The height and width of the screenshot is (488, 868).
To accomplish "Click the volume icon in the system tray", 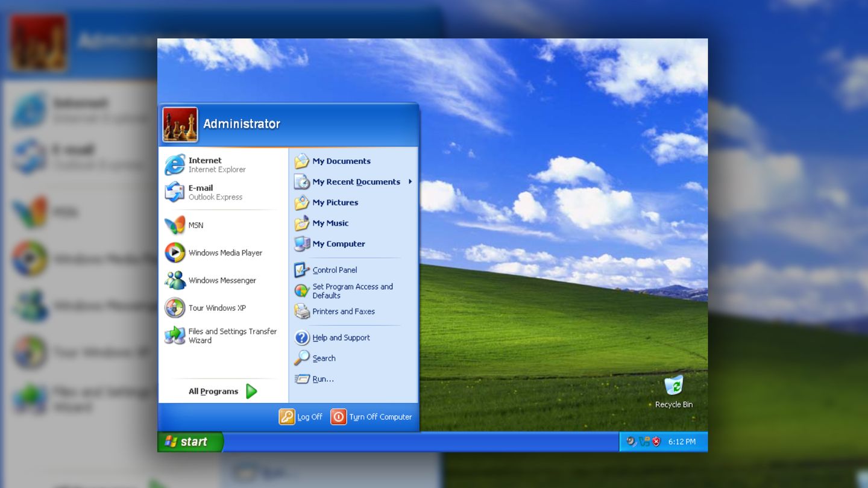I will click(x=631, y=440).
